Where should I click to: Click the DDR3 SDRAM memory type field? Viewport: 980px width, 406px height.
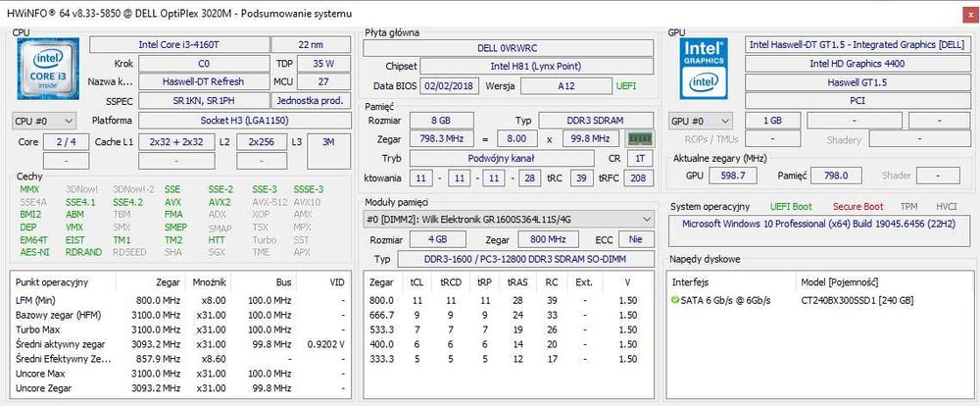coord(596,120)
